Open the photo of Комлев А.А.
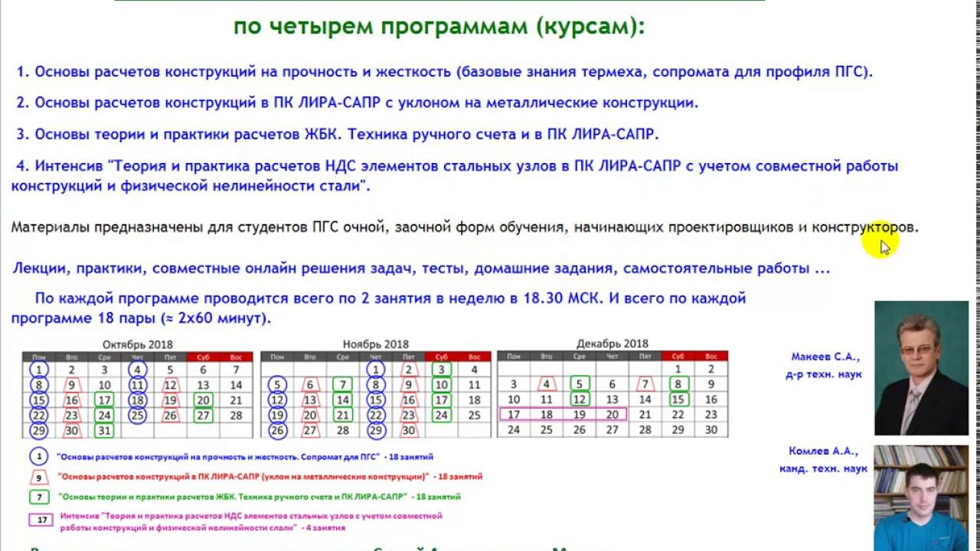Screen dimensions: 980x551 (922, 497)
